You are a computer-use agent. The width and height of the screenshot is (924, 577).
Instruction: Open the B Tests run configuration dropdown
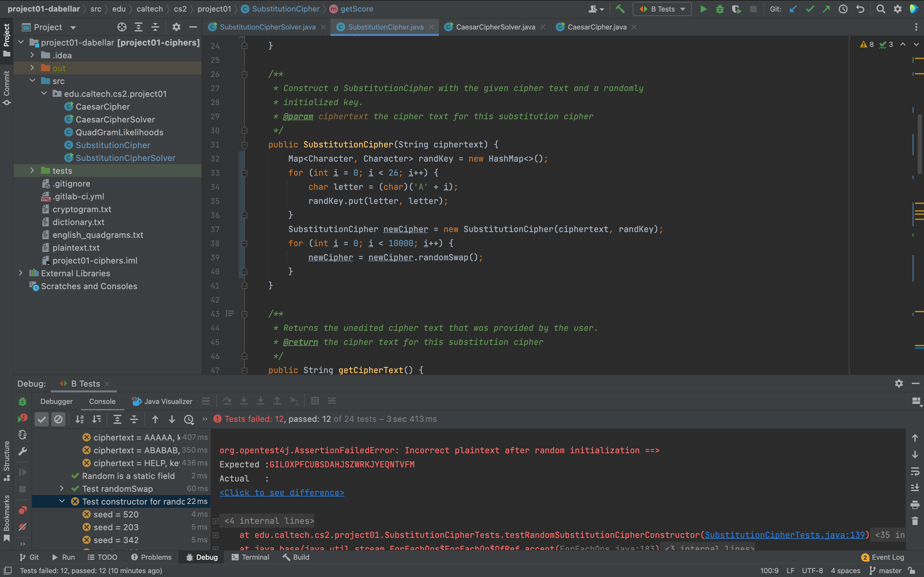coord(662,9)
